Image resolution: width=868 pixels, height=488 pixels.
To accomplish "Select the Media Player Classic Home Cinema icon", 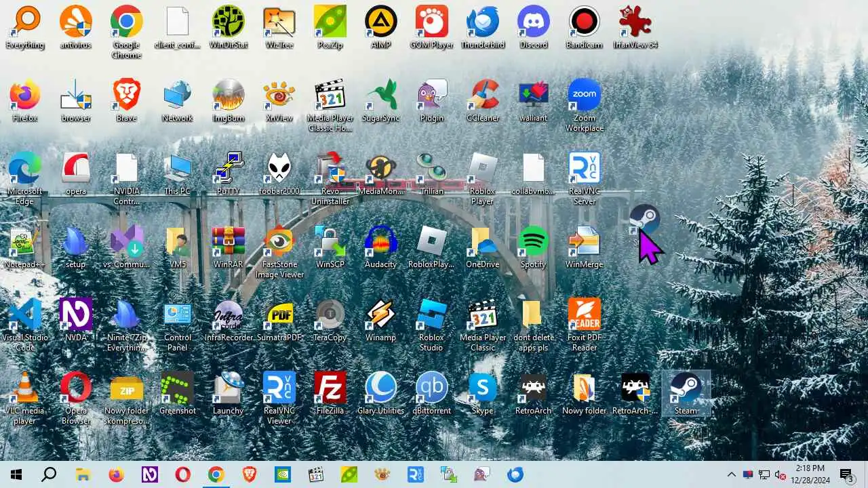I will coord(330,105).
